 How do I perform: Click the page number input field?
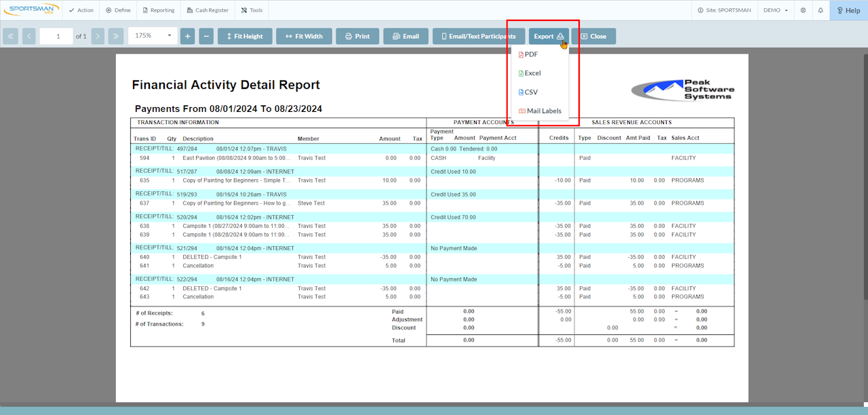click(x=56, y=36)
